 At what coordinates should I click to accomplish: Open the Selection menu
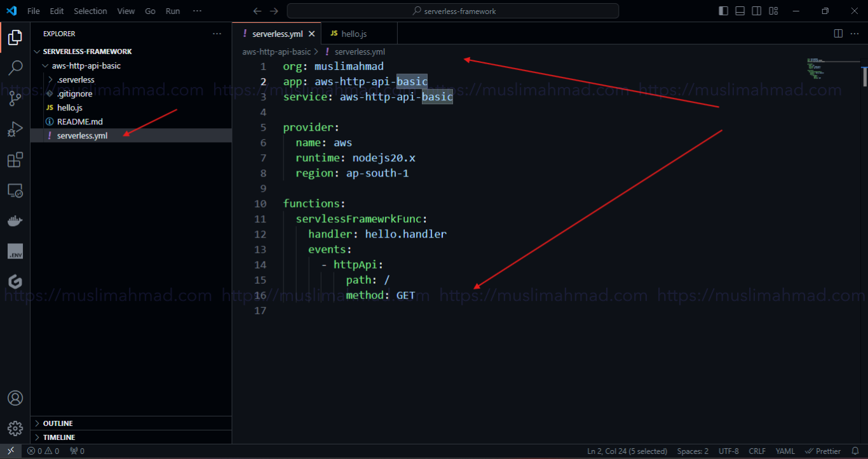point(90,11)
